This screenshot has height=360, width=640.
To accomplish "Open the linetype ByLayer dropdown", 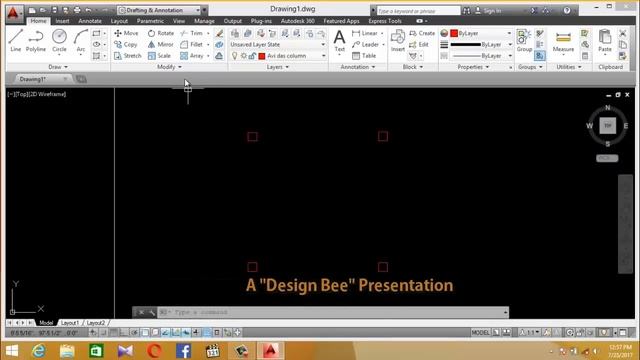I will point(480,56).
